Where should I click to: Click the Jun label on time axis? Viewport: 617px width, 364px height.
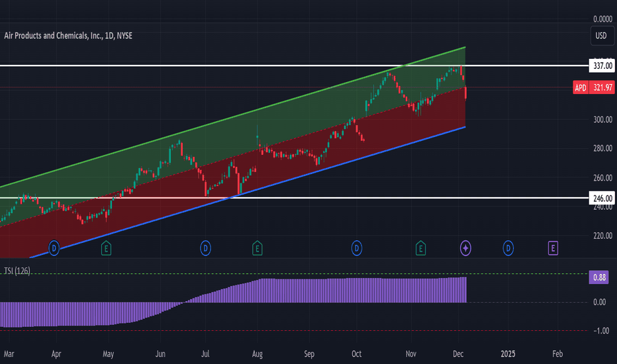point(160,354)
